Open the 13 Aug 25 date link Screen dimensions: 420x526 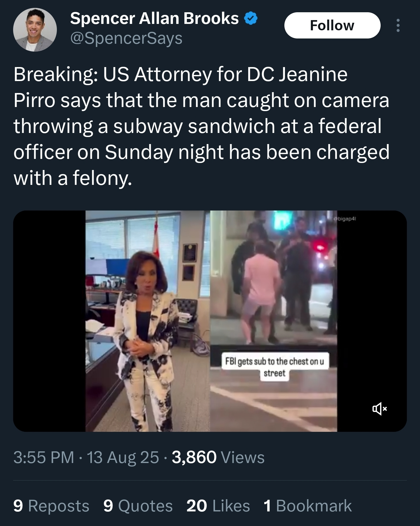(x=123, y=457)
